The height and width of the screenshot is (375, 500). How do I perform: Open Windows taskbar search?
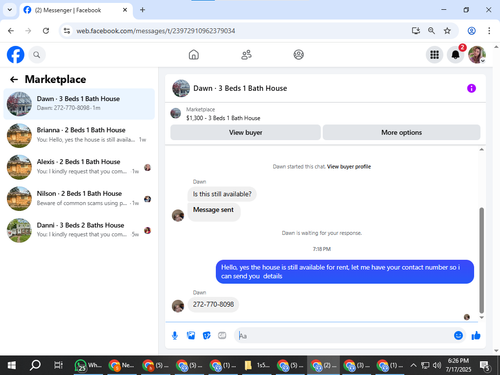coord(35,365)
